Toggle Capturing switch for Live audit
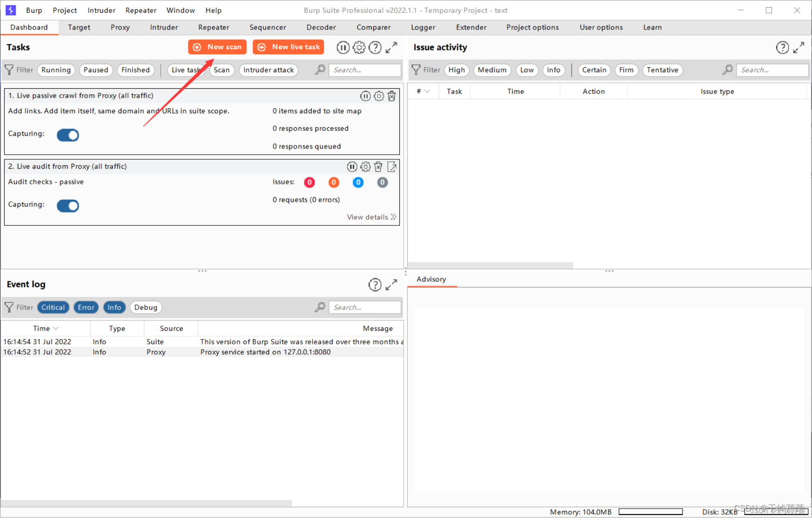The height and width of the screenshot is (518, 812). (x=68, y=206)
